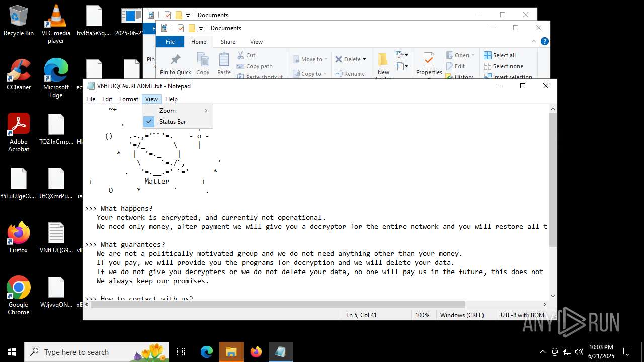Click Select all in the ribbon
644x362 pixels.
tap(500, 55)
